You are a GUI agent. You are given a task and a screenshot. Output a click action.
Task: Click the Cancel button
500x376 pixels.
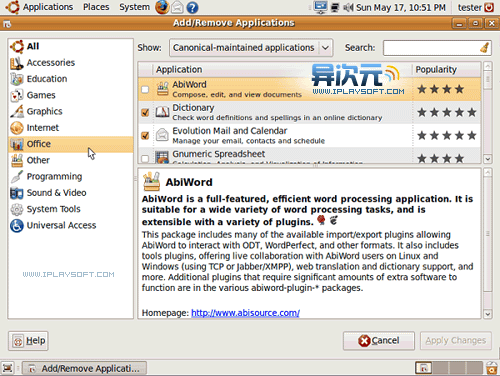click(x=379, y=341)
